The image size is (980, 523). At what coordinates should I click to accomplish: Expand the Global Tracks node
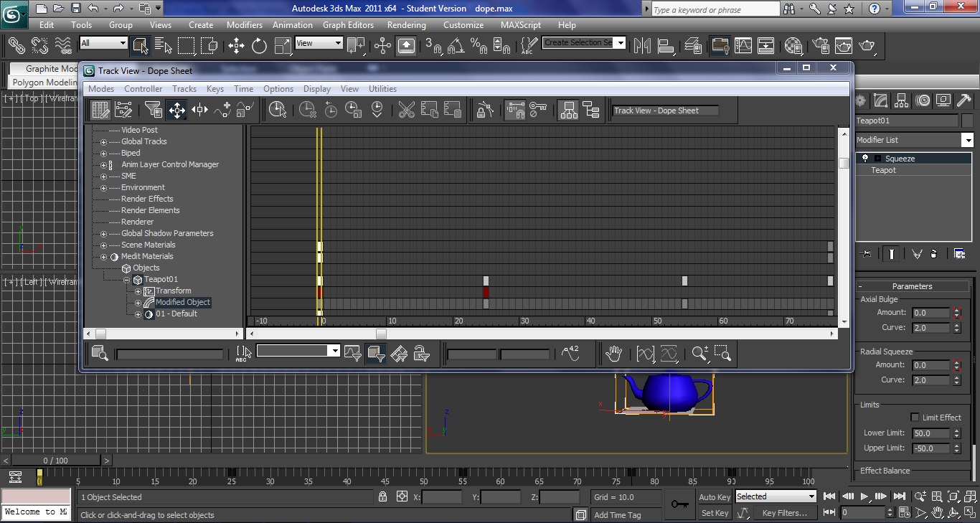103,141
